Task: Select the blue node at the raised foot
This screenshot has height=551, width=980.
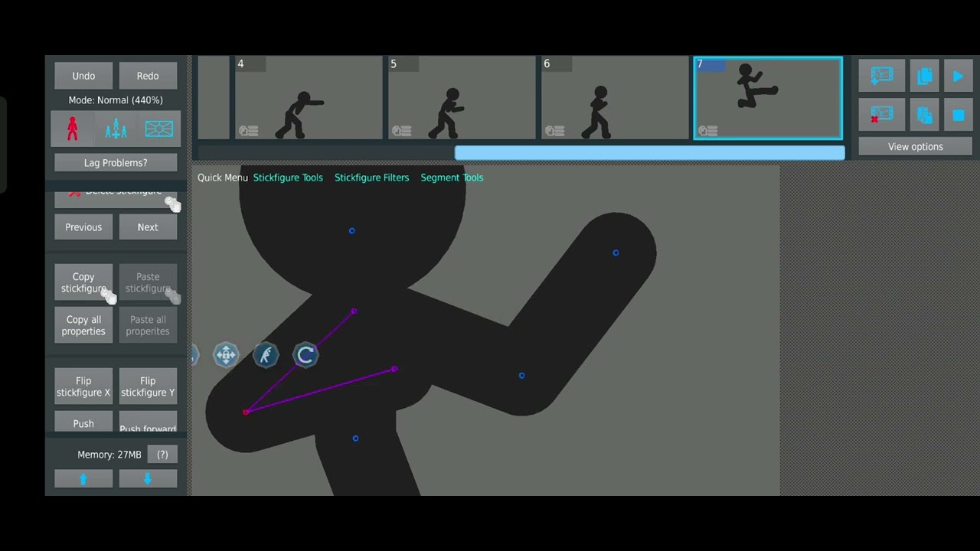Action: click(x=616, y=253)
